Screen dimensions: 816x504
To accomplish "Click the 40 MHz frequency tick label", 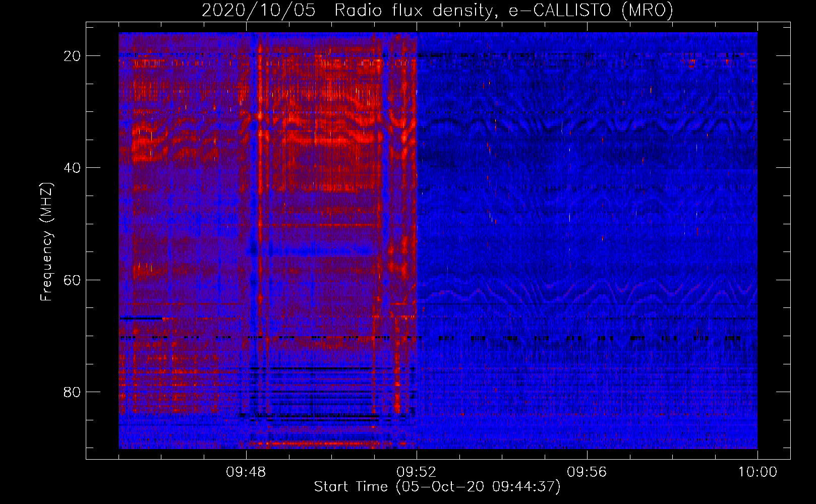I will 73,168.
